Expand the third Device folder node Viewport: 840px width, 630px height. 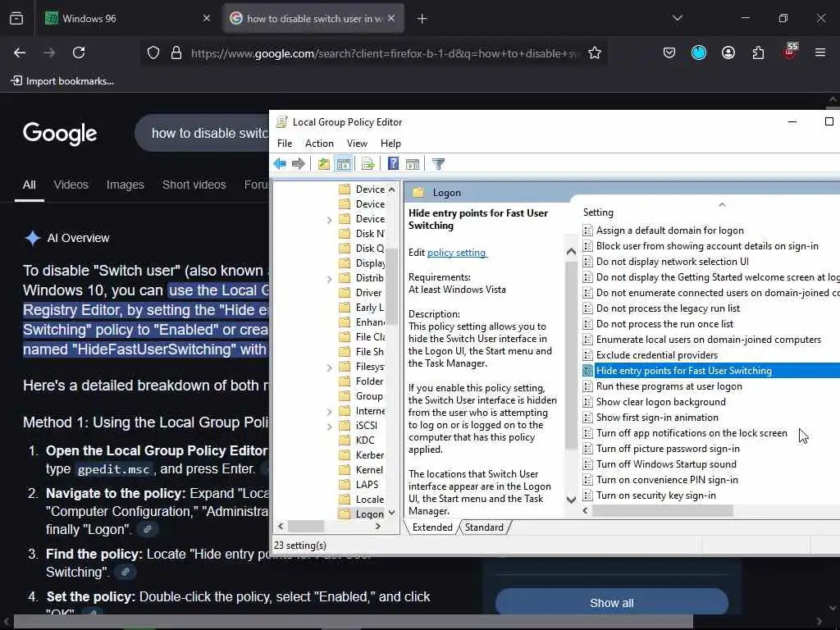[329, 220]
